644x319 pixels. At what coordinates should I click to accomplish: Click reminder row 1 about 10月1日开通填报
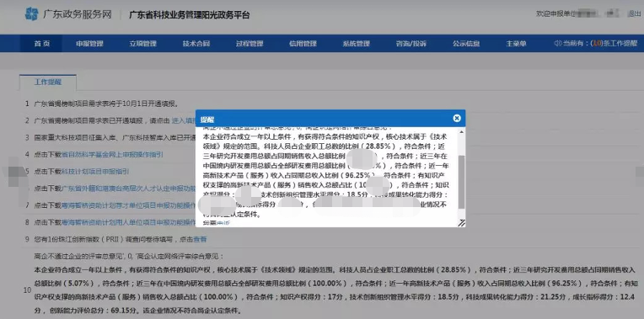106,104
